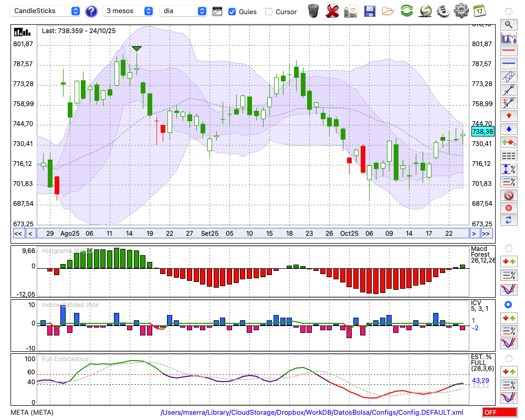The height and width of the screenshot is (420, 525).
Task: Select the parallel channel drawing tool
Action: click(x=509, y=77)
